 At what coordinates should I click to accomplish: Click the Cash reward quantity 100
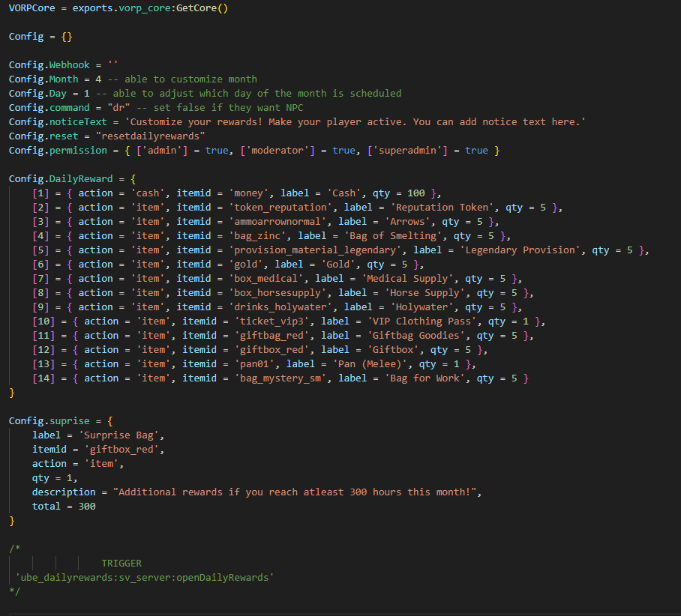click(415, 193)
